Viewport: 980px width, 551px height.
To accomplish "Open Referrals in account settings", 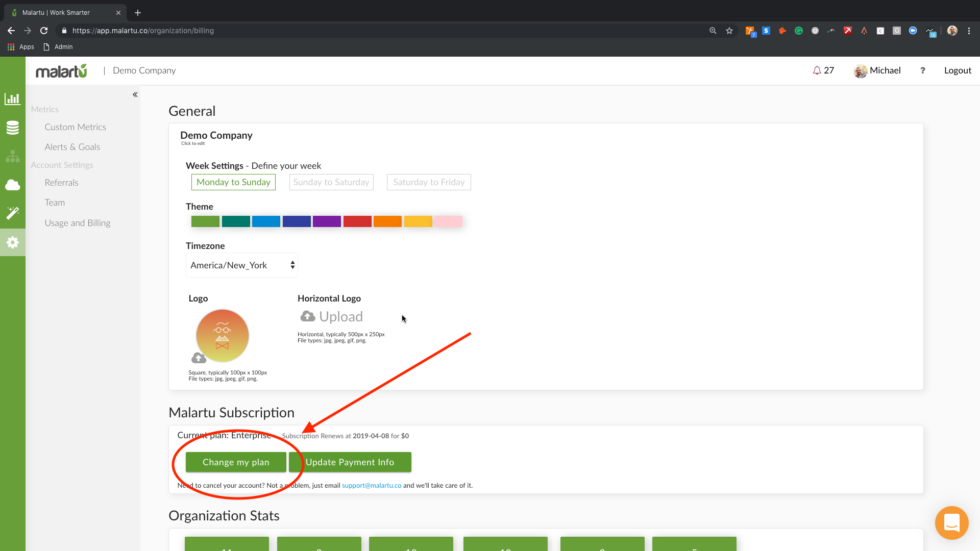I will point(61,183).
